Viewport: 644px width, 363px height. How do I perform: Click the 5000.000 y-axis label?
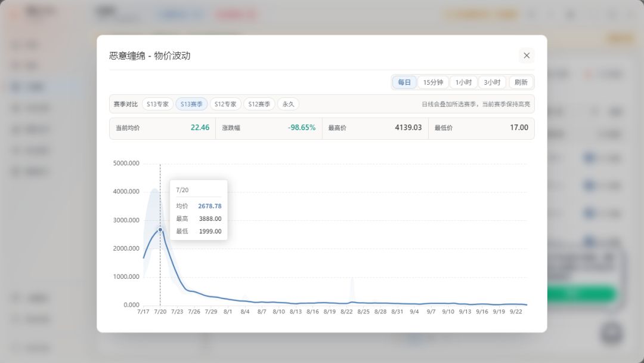126,163
